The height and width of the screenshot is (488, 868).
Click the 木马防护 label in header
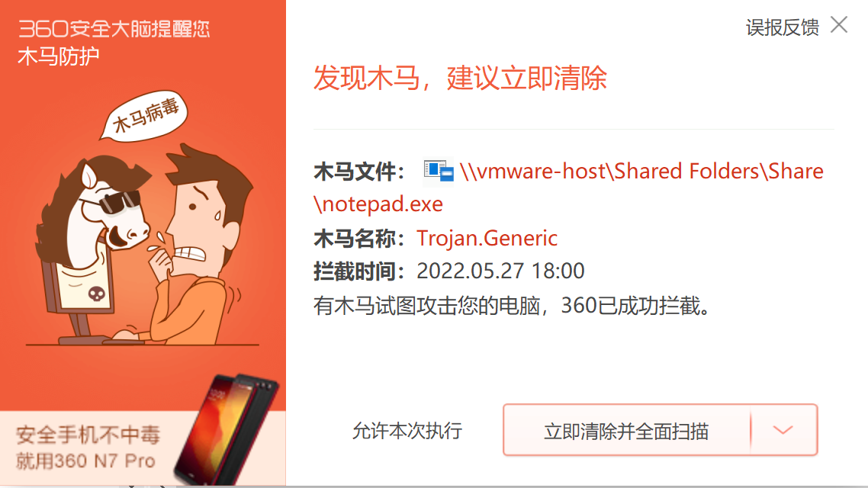(59, 56)
